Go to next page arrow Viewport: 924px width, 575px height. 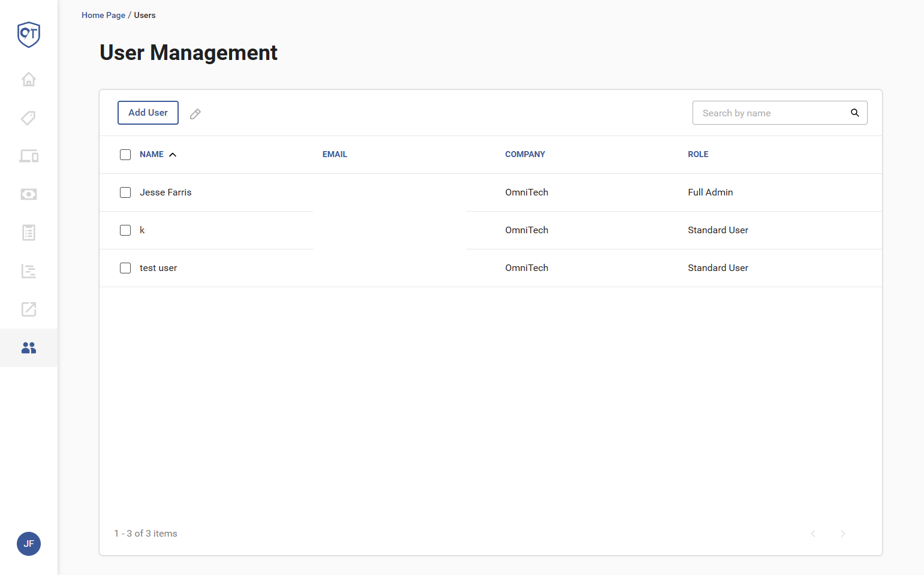pyautogui.click(x=843, y=534)
